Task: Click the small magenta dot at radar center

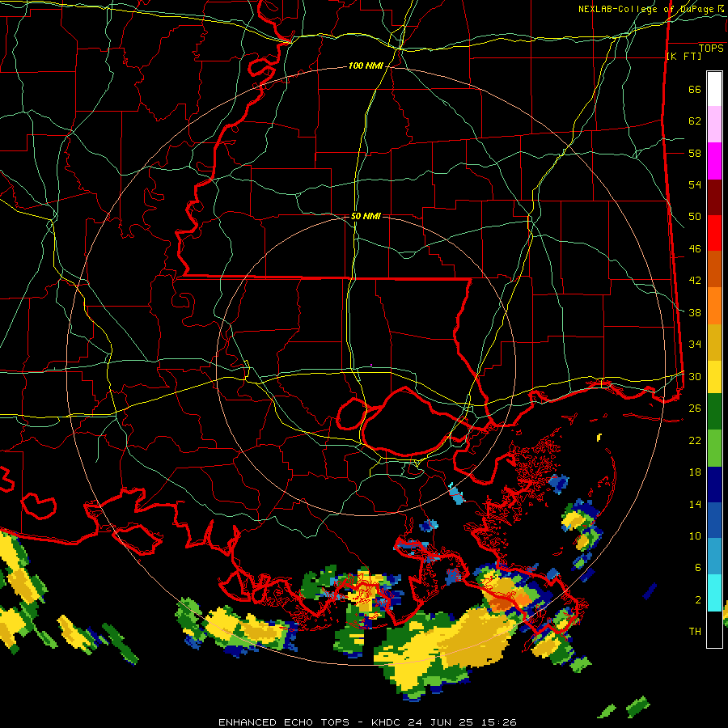Action: (x=371, y=365)
